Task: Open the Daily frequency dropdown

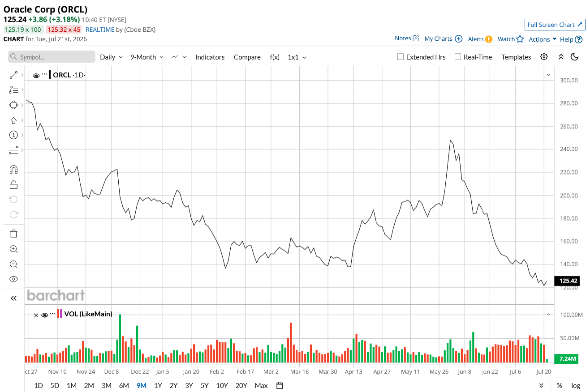Action: [x=111, y=57]
